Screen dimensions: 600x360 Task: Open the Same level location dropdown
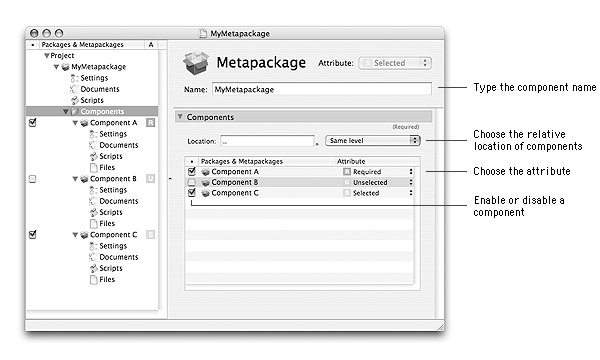pos(373,141)
